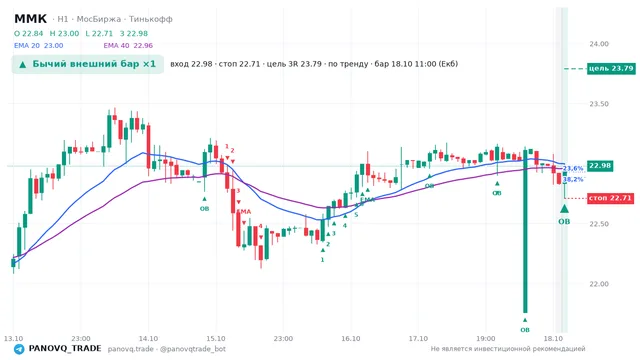Click the tall green candle with the long lower wick
The width and height of the screenshot is (640, 360).
525,231
